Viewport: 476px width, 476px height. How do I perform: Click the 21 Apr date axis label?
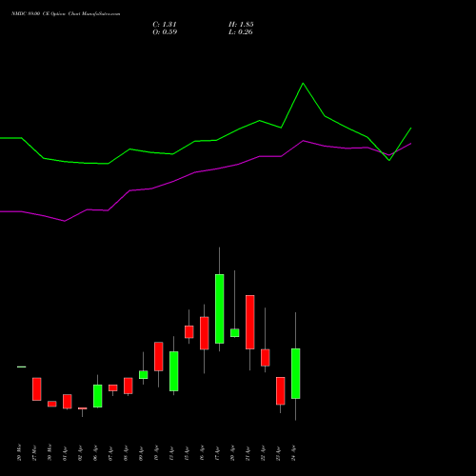pos(248,453)
